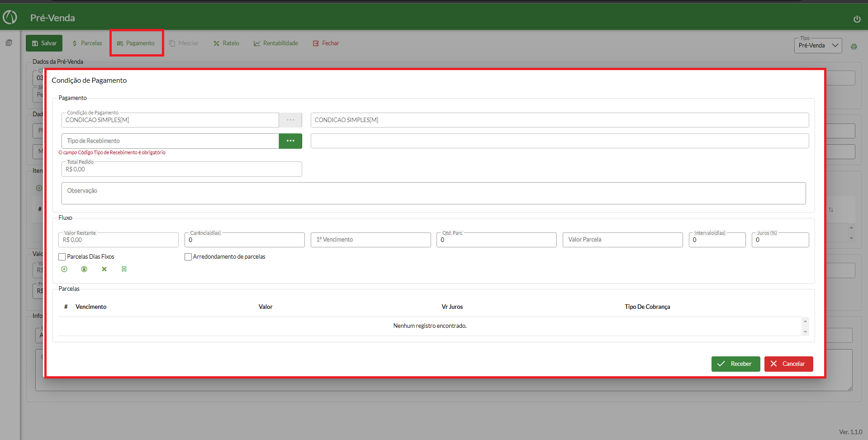Open the Rentabilidade toolbar item
The width and height of the screenshot is (868, 440).
coord(276,43)
